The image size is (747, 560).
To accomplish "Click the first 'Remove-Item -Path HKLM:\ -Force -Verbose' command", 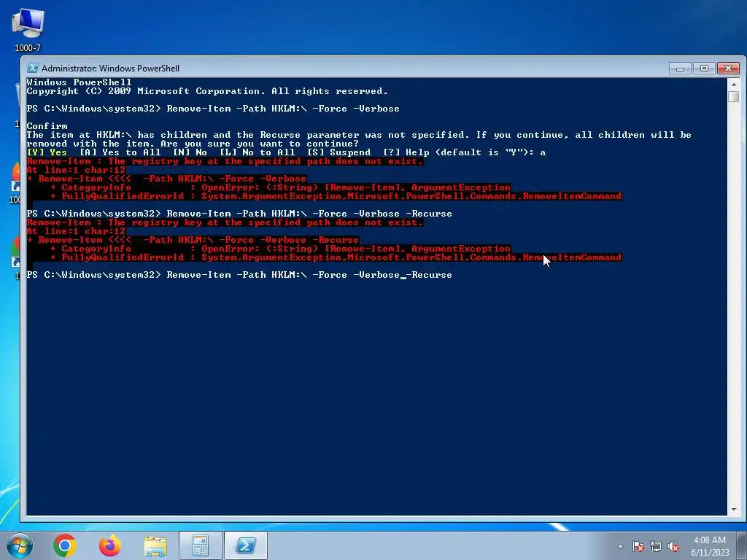I will pyautogui.click(x=283, y=109).
